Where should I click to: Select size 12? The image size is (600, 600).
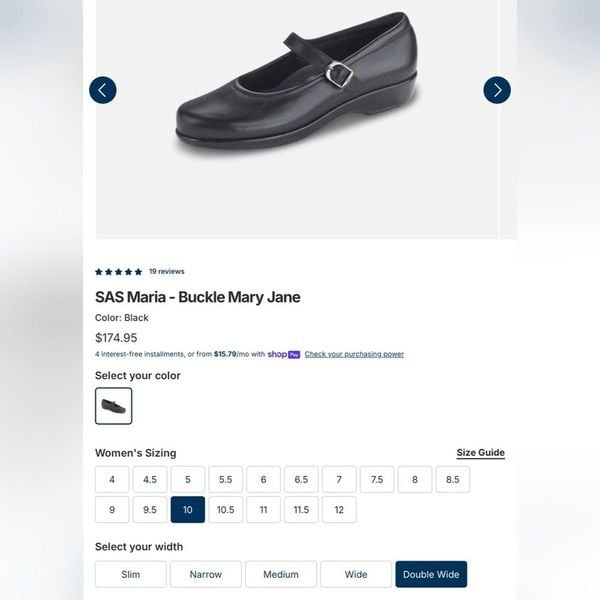[339, 510]
